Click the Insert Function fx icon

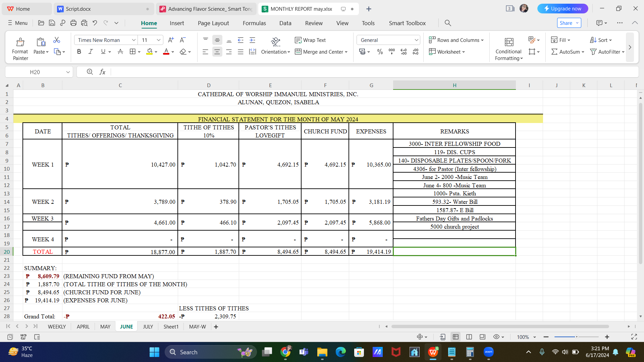(103, 72)
